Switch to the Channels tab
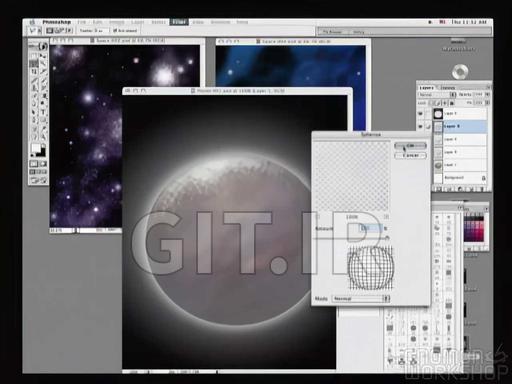 [447, 88]
